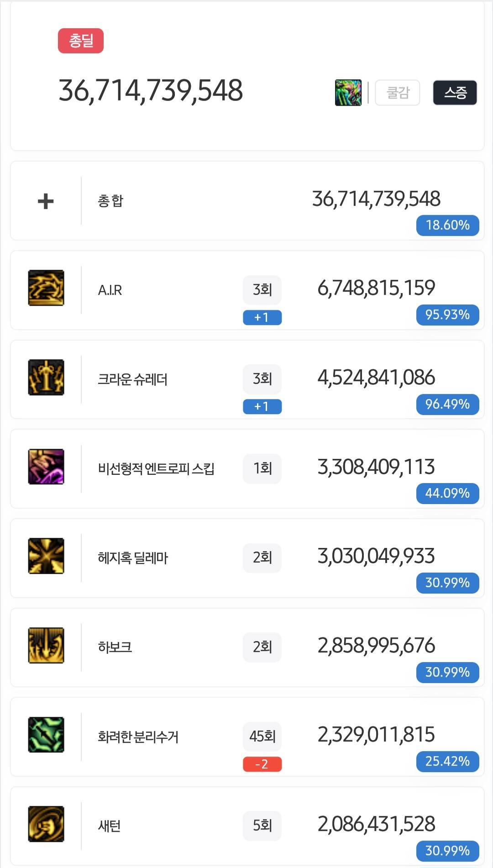This screenshot has width=493, height=868.
Task: Click the 헤지혹 딜레마 skill icon
Action: 46,556
